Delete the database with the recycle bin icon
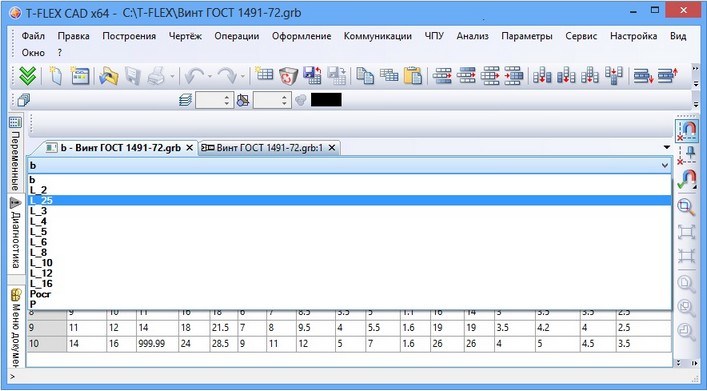Screen dimensions: 707x391 click(289, 76)
